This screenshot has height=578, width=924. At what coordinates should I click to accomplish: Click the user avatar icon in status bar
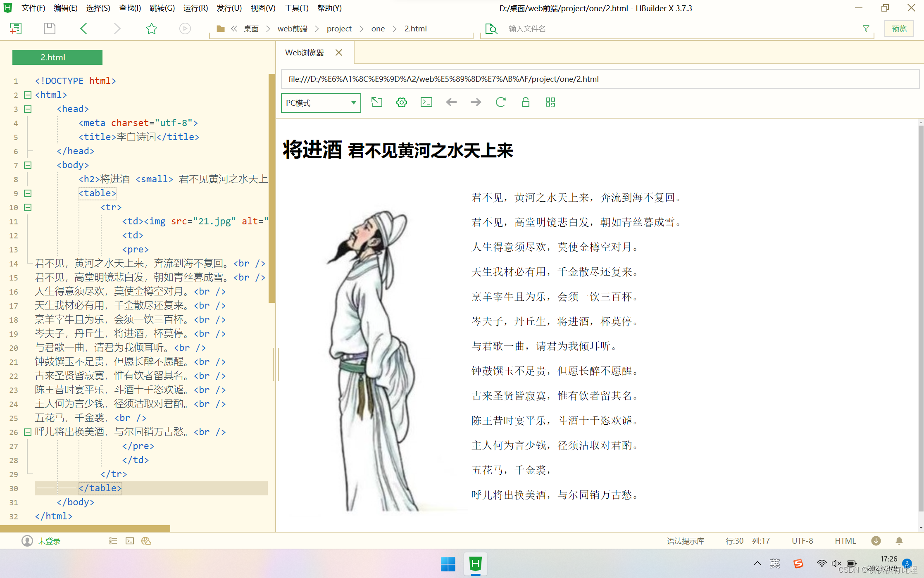[x=27, y=541]
